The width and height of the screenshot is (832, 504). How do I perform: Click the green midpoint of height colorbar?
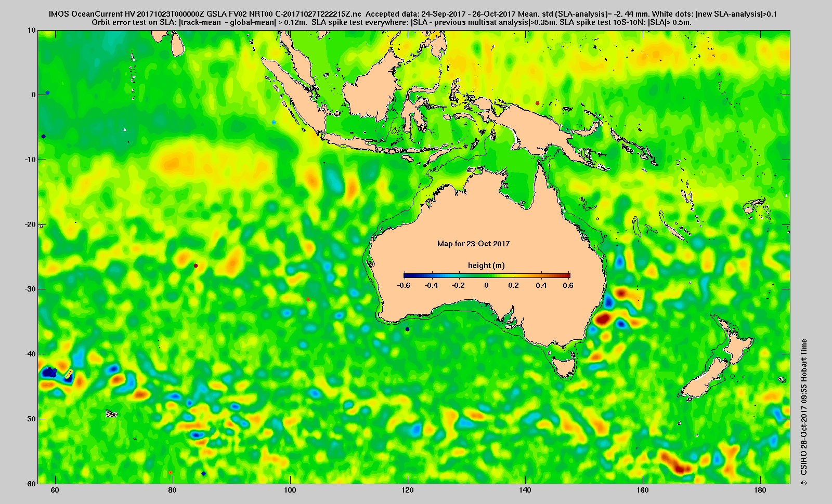(x=487, y=276)
